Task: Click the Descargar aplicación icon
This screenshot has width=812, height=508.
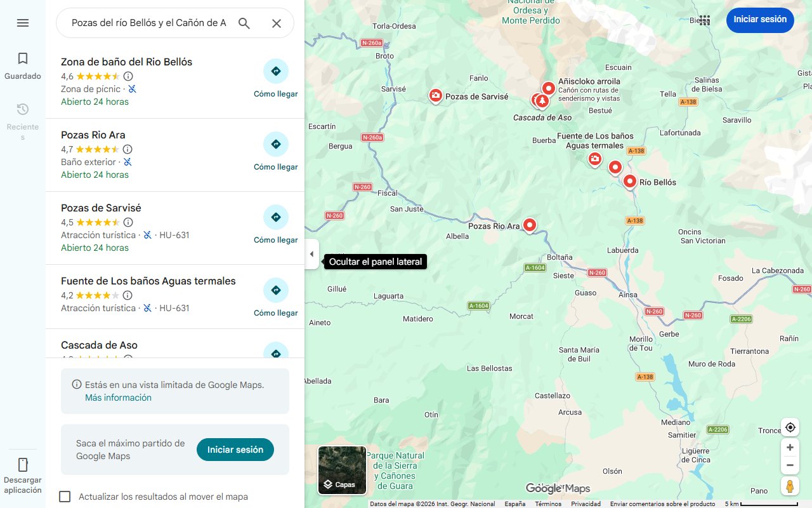Action: pos(23,465)
